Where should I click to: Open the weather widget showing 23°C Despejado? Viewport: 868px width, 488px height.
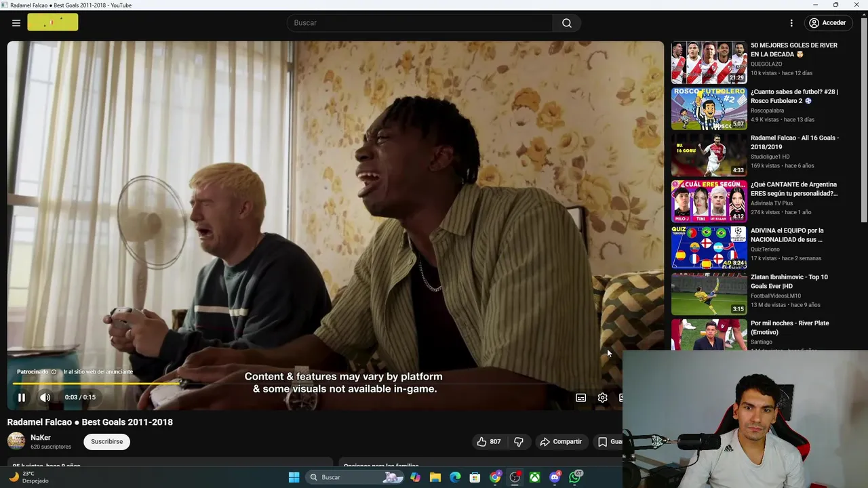28,478
